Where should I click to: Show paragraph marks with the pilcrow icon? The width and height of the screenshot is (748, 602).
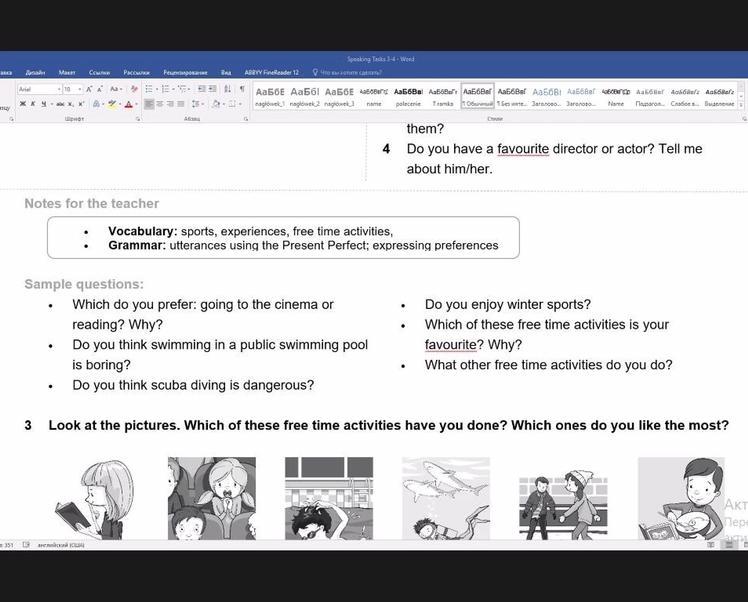tap(241, 89)
